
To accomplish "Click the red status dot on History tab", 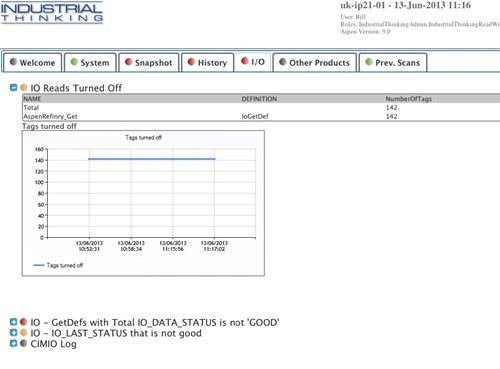I will coord(191,62).
